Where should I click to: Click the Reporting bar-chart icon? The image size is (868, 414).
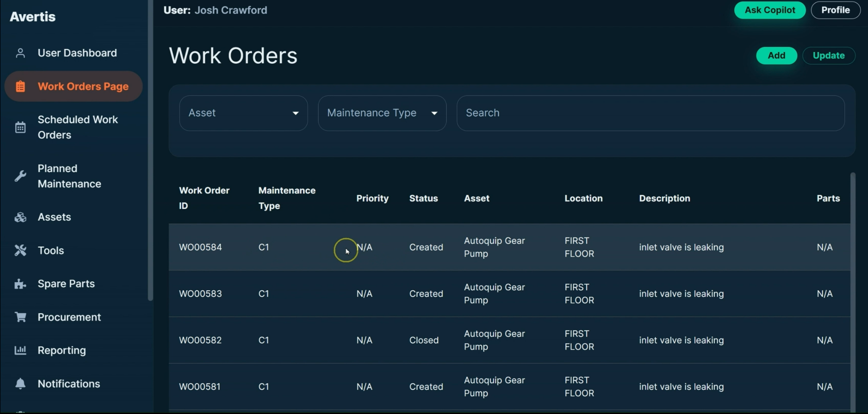21,350
